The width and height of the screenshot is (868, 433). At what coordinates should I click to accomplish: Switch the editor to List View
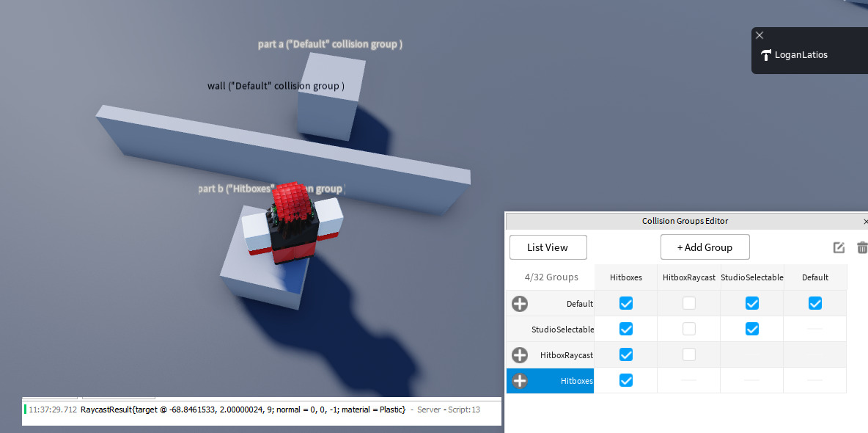pos(548,247)
